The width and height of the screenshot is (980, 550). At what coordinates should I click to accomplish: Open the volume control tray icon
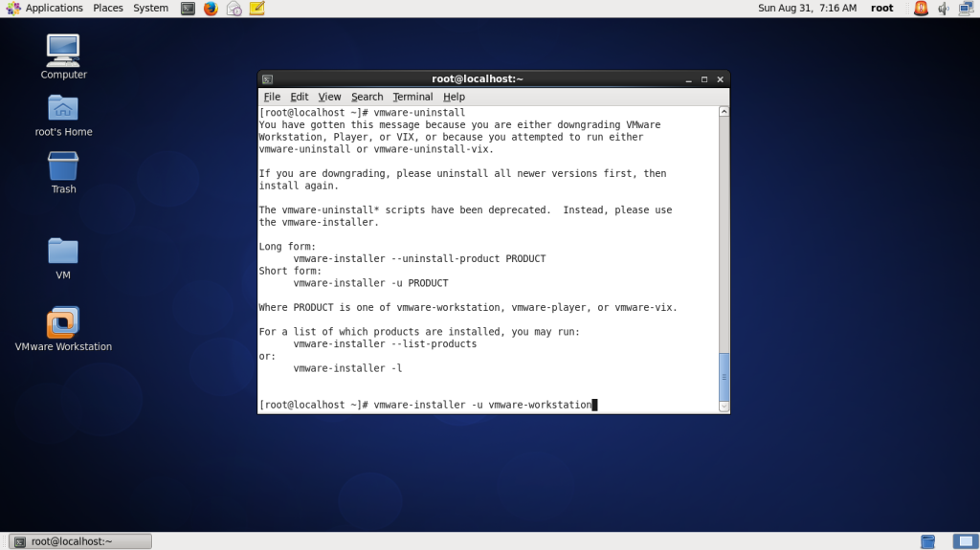point(943,8)
